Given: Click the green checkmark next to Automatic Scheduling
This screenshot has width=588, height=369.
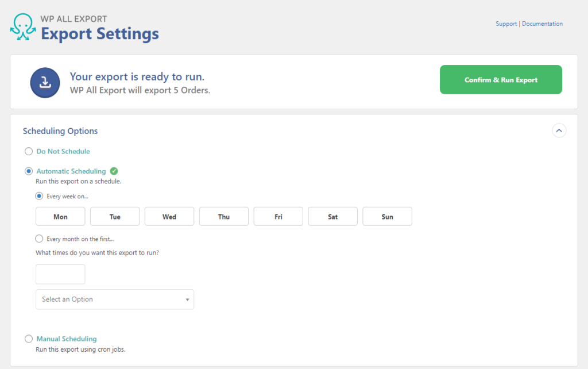Looking at the screenshot, I should coord(114,171).
